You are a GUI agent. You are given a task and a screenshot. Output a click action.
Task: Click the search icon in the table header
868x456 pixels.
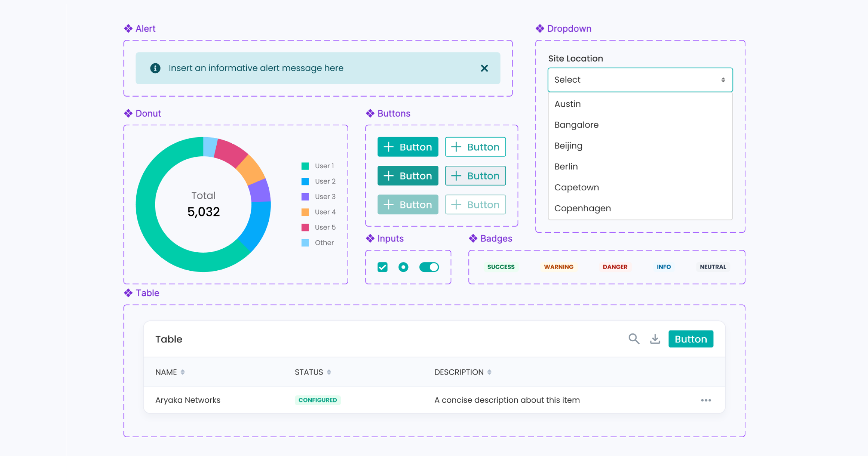[x=634, y=339]
